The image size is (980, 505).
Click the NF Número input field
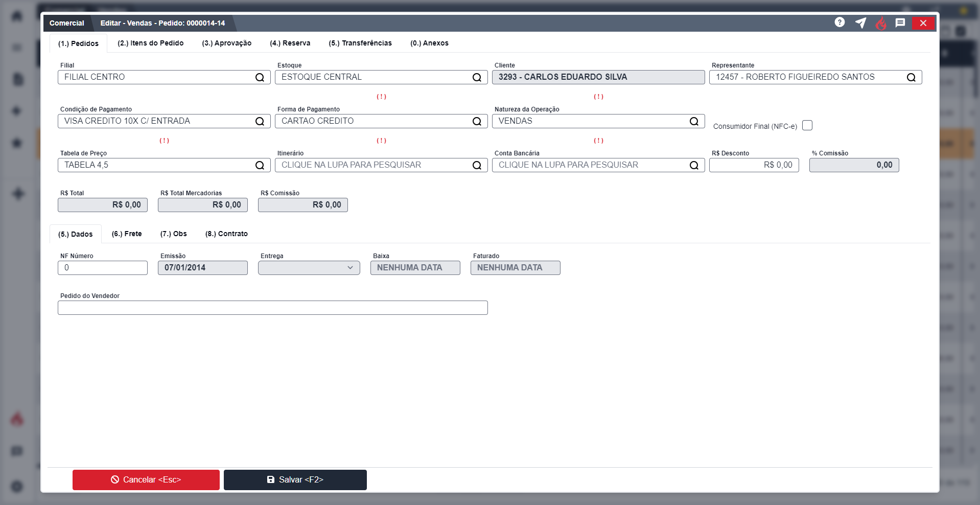(103, 268)
